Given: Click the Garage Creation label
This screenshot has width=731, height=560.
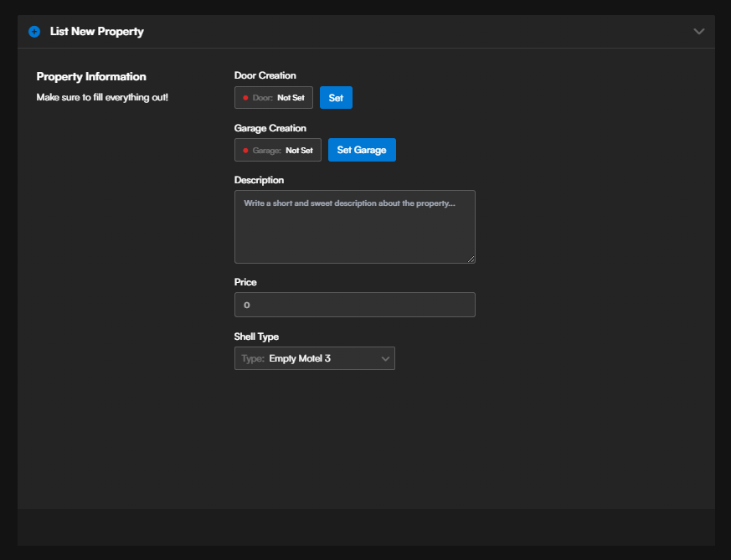Looking at the screenshot, I should click(x=270, y=128).
